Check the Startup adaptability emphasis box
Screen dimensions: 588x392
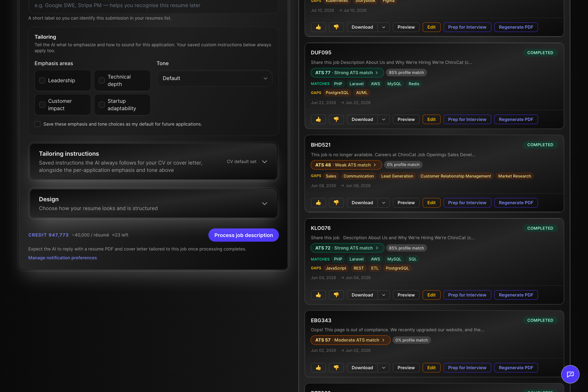102,105
